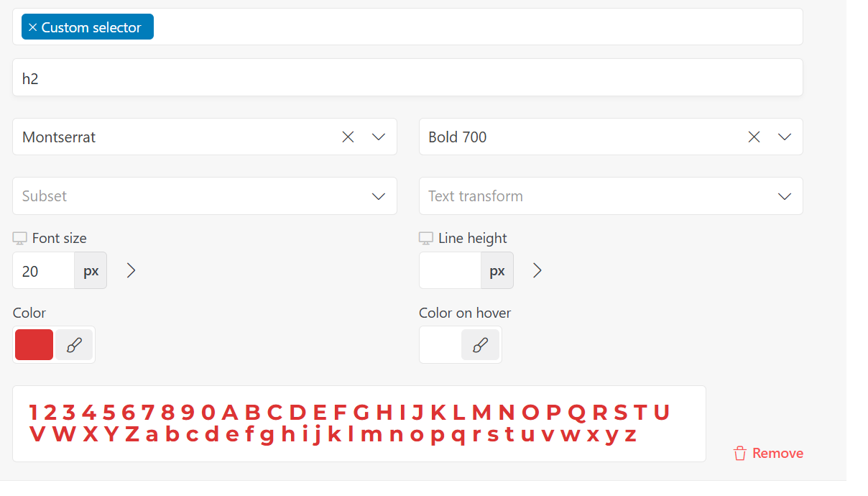
Task: Focus the empty Line height input
Action: [x=450, y=271]
